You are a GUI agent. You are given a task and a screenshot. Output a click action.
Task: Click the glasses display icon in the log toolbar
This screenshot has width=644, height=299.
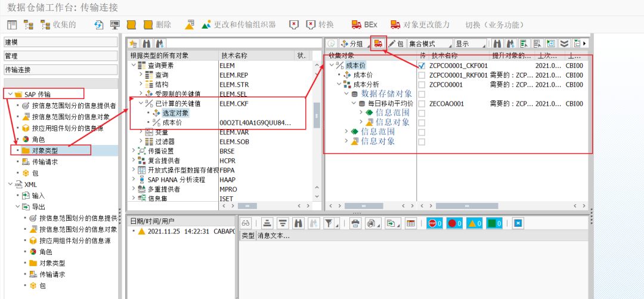[246, 223]
